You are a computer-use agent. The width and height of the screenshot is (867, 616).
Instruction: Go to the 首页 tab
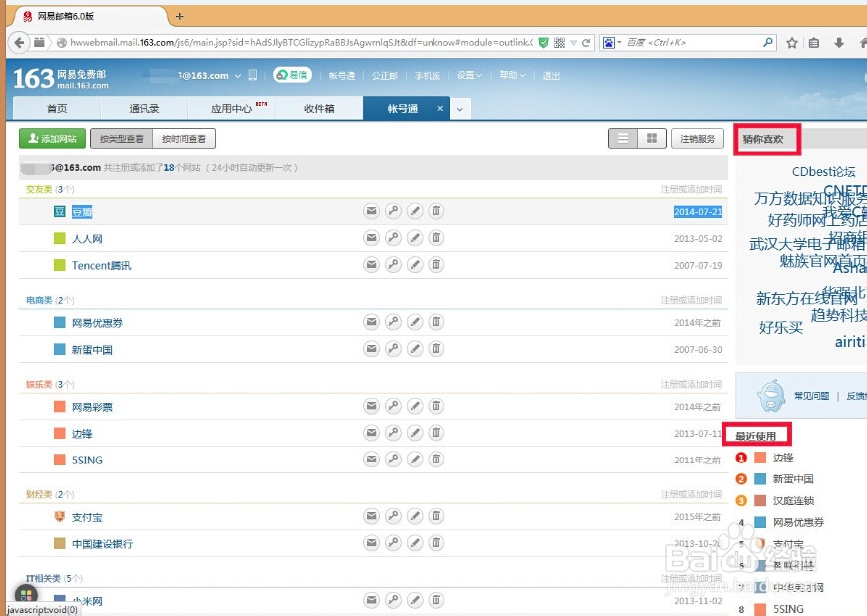[57, 109]
